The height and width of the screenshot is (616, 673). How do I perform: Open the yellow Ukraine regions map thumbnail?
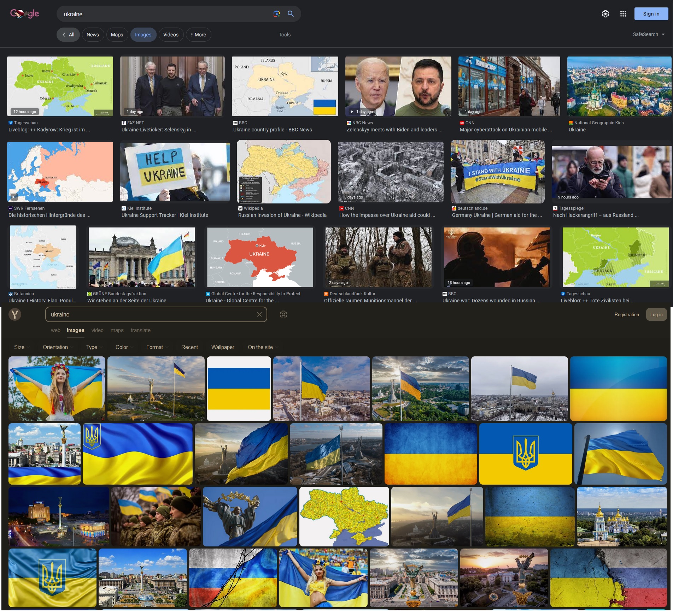click(x=344, y=516)
